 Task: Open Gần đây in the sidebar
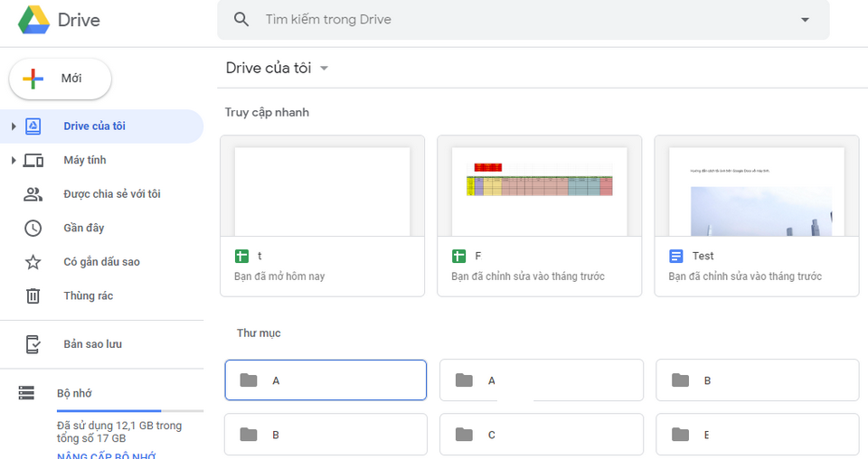84,228
